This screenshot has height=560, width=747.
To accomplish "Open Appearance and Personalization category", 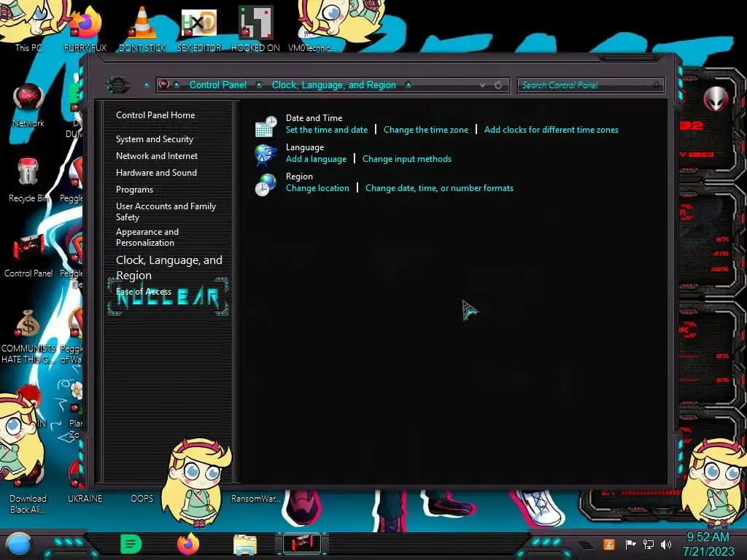I will point(147,237).
